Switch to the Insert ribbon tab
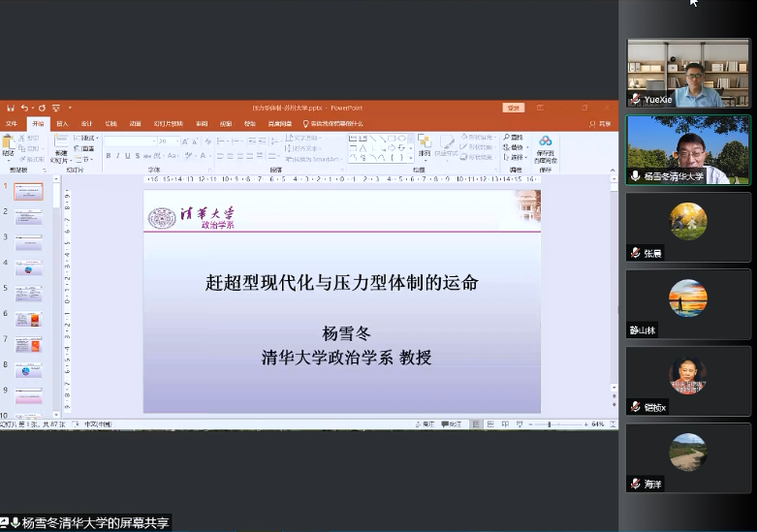Image resolution: width=757 pixels, height=532 pixels. pos(62,124)
